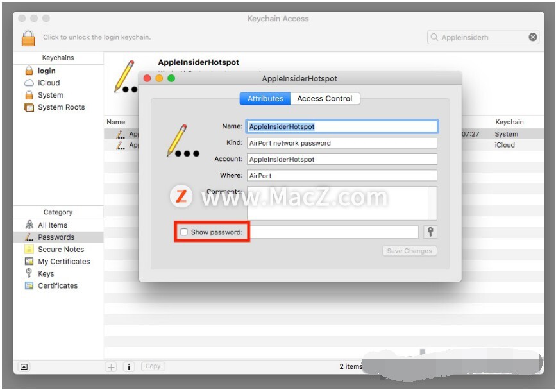556x392 pixels.
Task: Click the Copy button
Action: point(153,366)
